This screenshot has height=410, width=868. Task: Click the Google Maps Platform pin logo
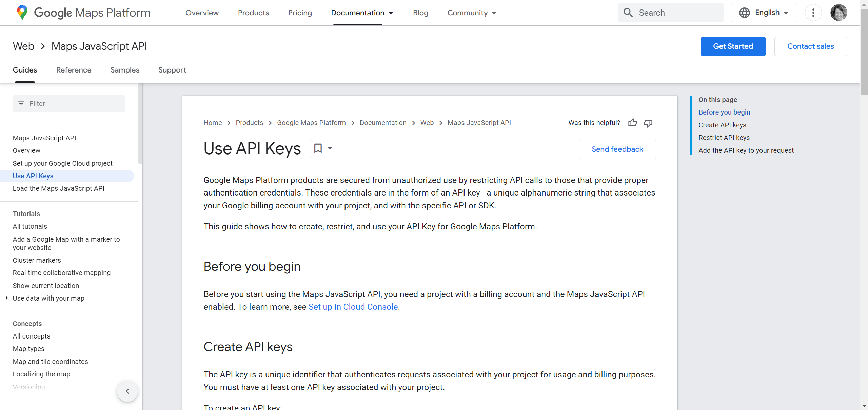(22, 13)
